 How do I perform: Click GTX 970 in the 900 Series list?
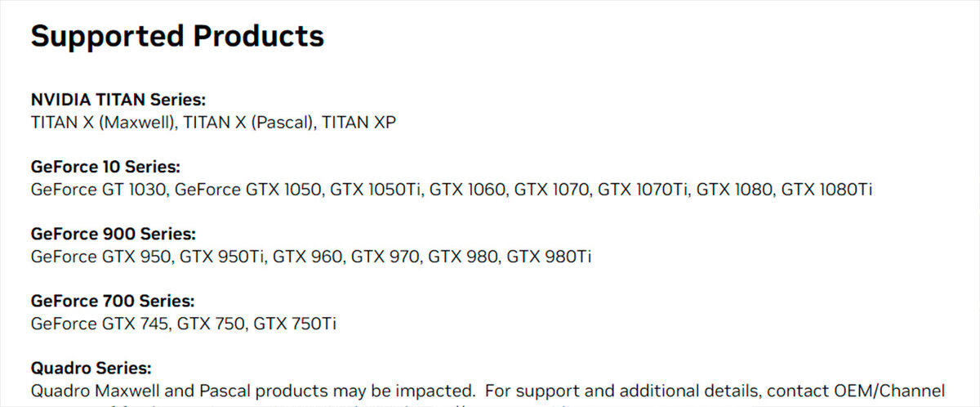(x=385, y=257)
